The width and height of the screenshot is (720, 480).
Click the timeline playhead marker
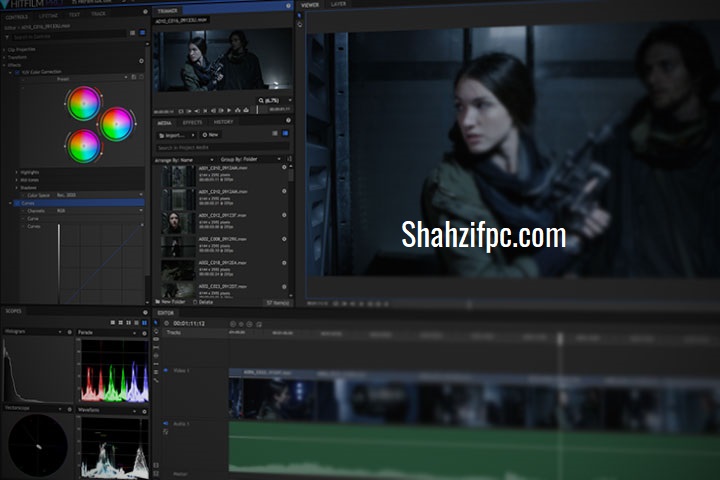click(560, 339)
